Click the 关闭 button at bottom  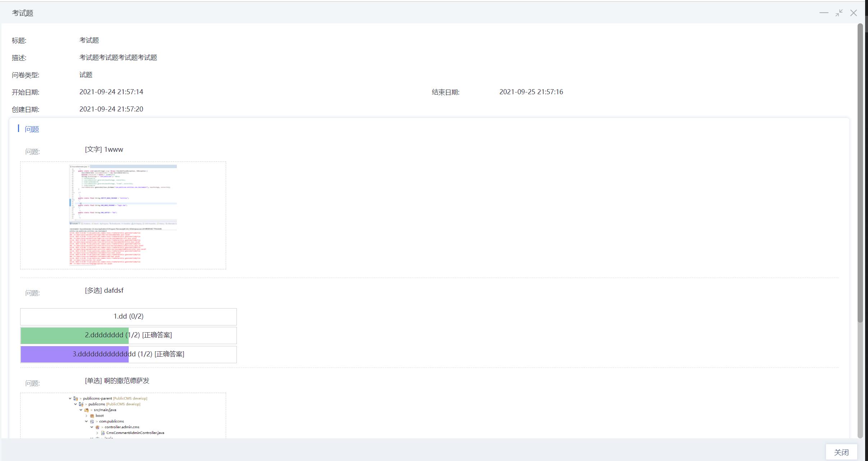pyautogui.click(x=841, y=452)
